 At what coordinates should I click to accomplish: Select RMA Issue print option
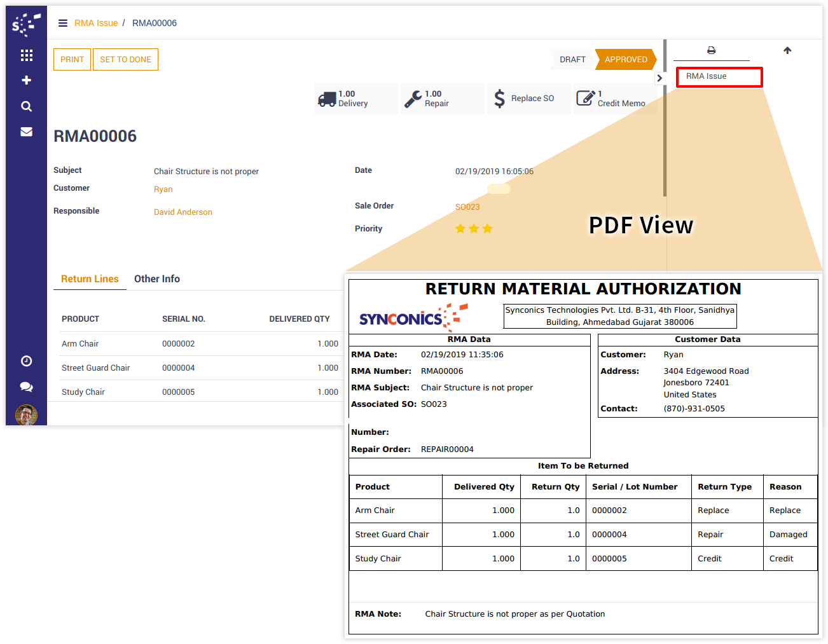tap(719, 77)
